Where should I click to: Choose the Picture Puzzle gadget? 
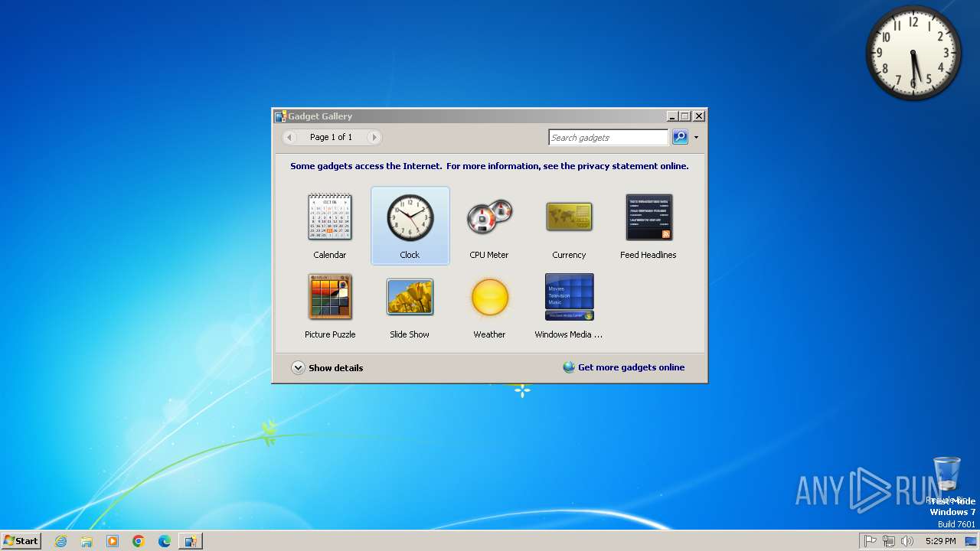coord(330,297)
